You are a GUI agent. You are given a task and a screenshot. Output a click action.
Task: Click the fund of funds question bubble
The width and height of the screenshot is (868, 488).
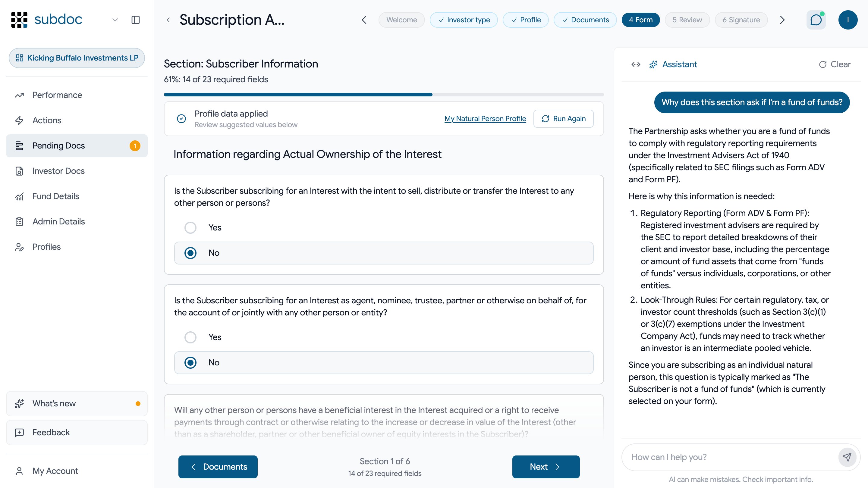[x=752, y=102]
